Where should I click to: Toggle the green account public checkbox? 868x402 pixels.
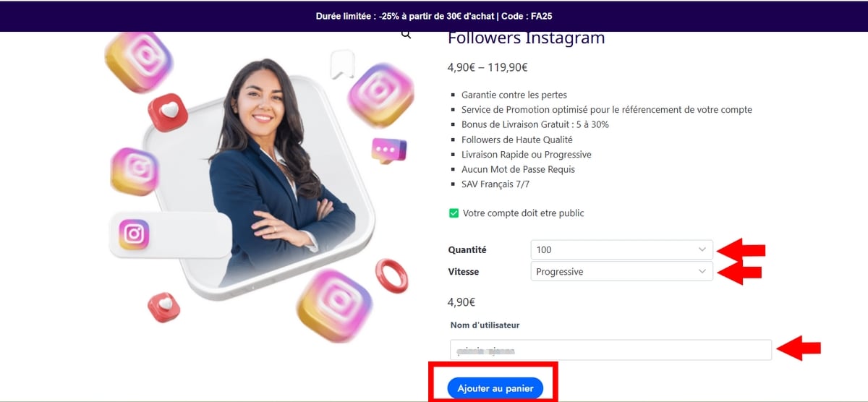(454, 213)
